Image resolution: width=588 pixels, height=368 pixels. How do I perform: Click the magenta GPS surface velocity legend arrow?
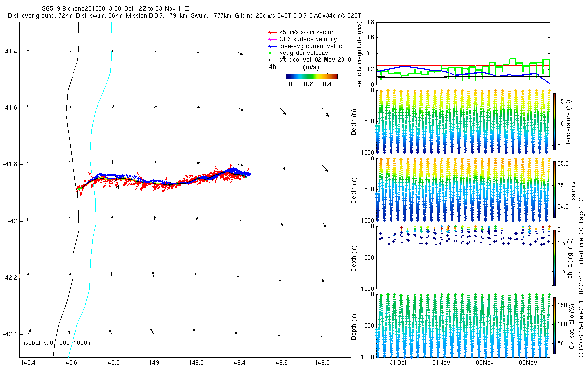(272, 39)
